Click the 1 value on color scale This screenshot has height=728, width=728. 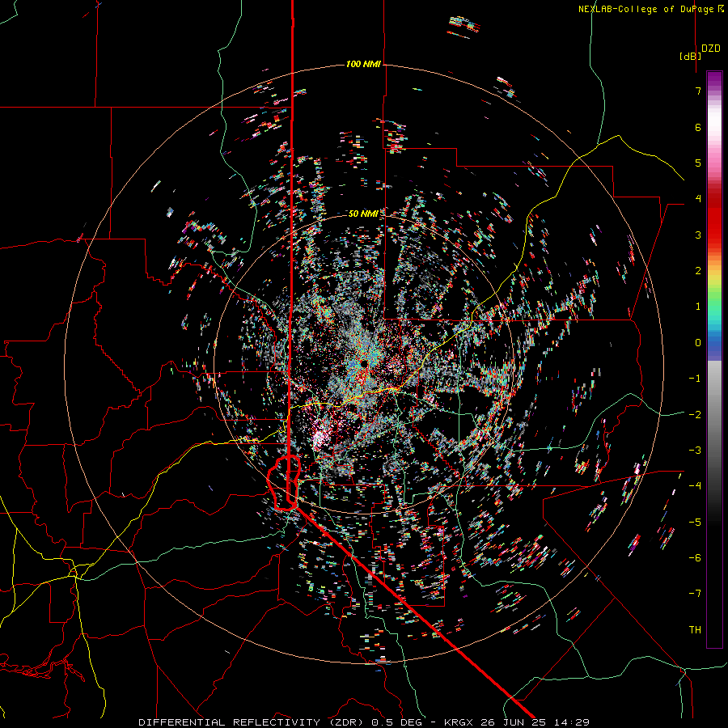pos(698,307)
